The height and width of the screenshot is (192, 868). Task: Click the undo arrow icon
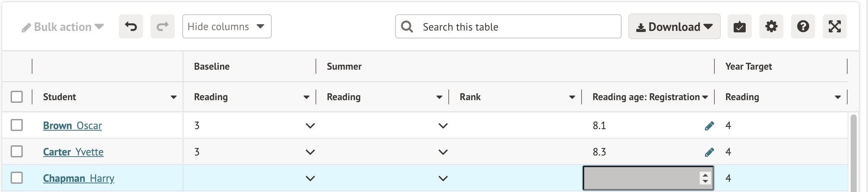[x=131, y=27]
